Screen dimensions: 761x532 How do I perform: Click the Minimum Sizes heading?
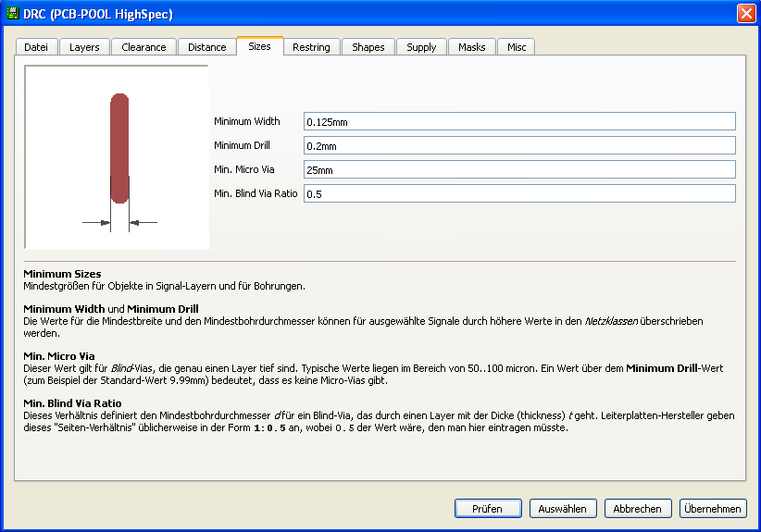coord(62,274)
